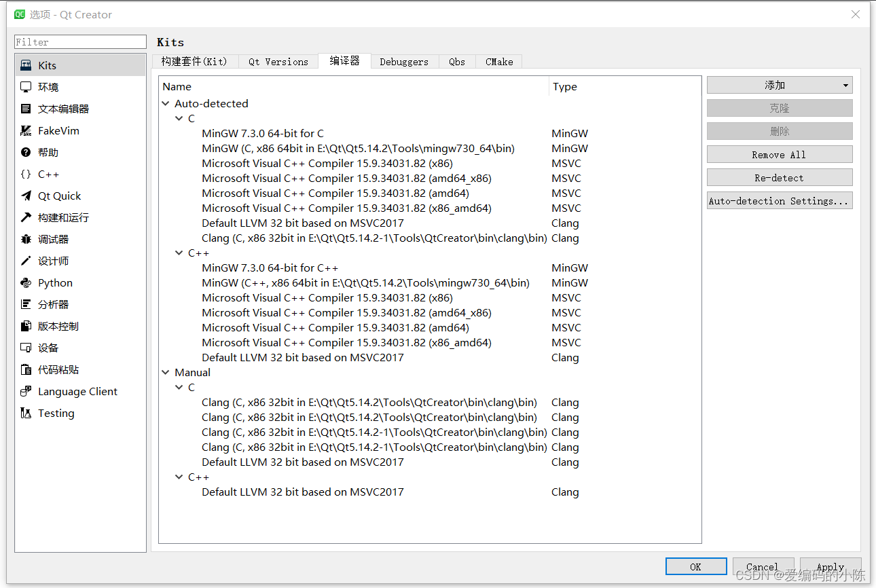Image resolution: width=876 pixels, height=588 pixels.
Task: Open the CMake tab
Action: pyautogui.click(x=499, y=62)
